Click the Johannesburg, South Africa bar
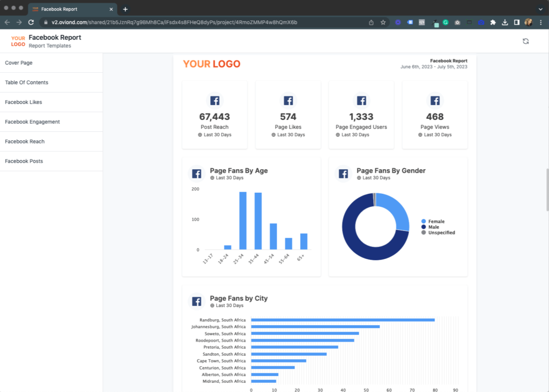 [315, 327]
